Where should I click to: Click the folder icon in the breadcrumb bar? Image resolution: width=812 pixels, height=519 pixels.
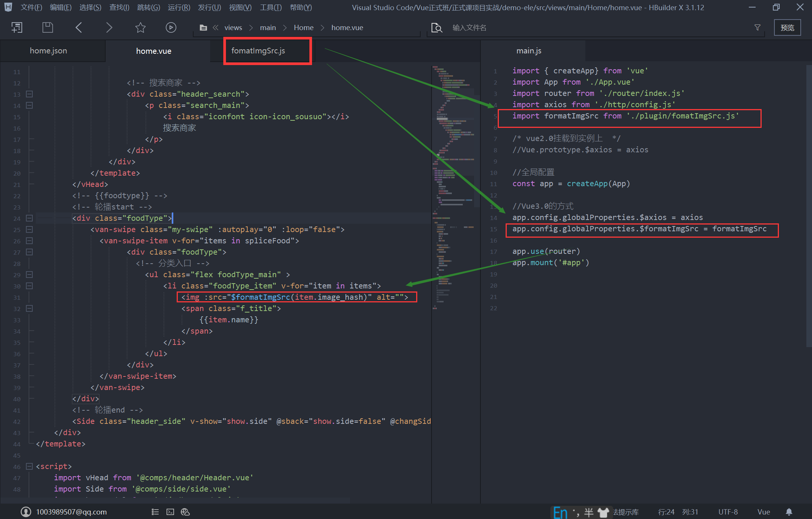pos(203,27)
